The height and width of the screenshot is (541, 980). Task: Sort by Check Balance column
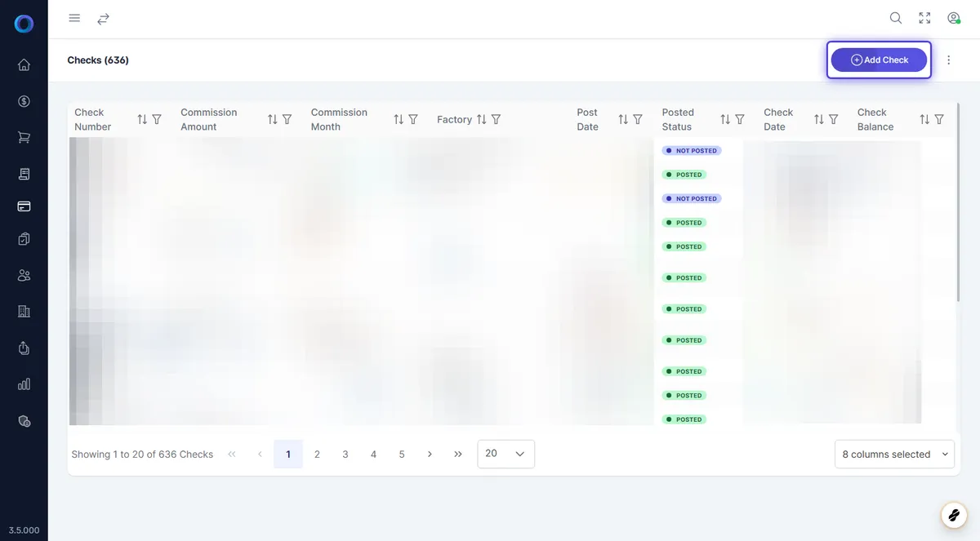click(924, 119)
